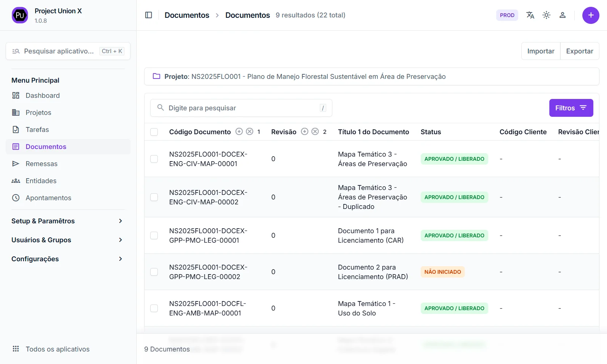The image size is (607, 364).
Task: Toggle the select-all checkbox in the table header
Action: click(x=154, y=132)
